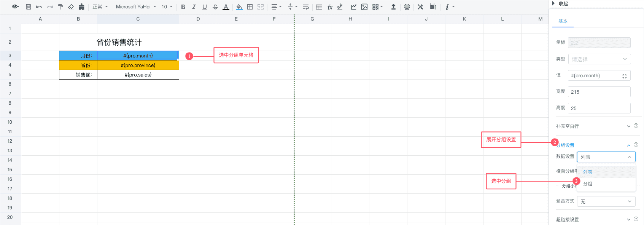Image resolution: width=644 pixels, height=225 pixels.
Task: Switch to the 基本 tab
Action: 563,21
